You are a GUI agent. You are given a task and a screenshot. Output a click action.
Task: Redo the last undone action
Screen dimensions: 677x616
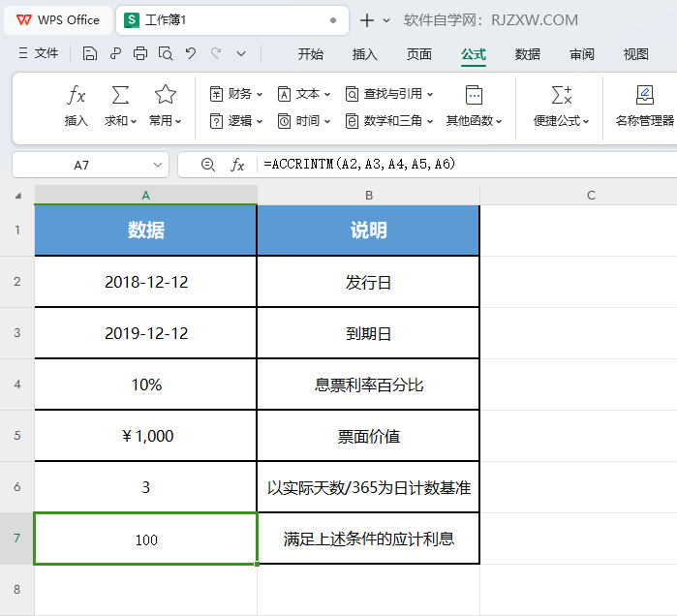point(216,53)
